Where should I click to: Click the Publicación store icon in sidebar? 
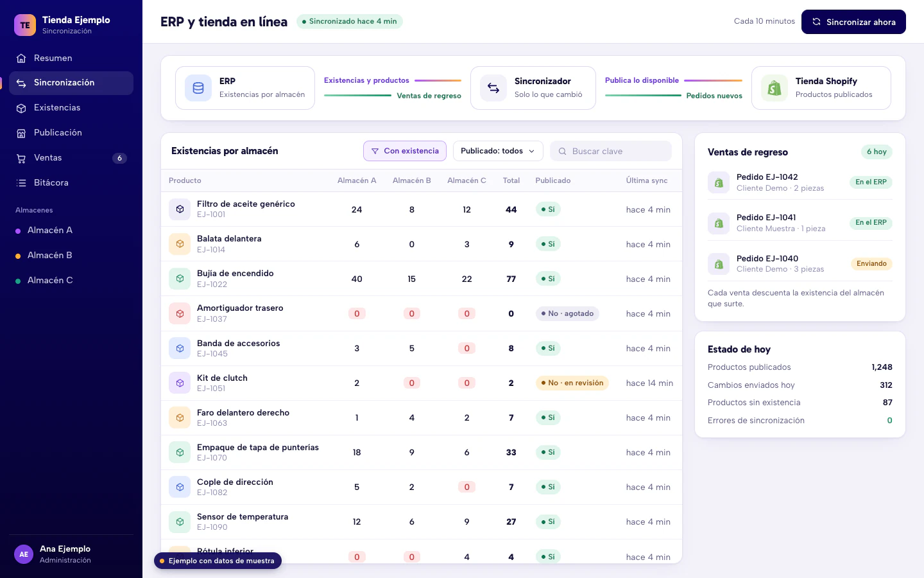coord(21,133)
